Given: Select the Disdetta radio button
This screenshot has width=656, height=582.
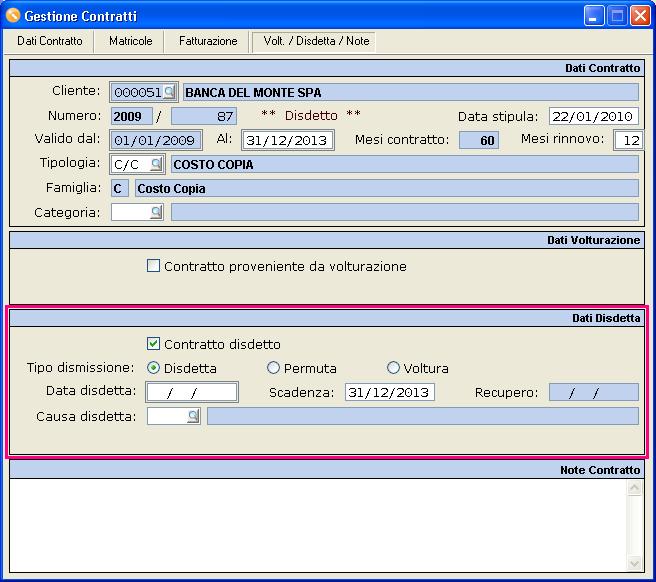Looking at the screenshot, I should [x=154, y=368].
